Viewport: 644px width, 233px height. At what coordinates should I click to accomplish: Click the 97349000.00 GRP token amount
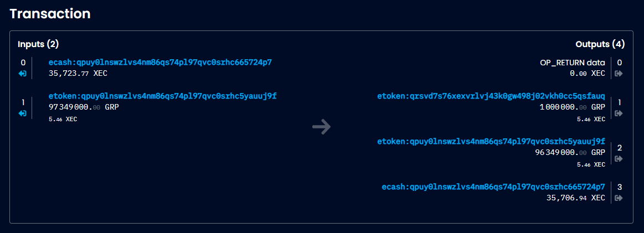(x=84, y=107)
